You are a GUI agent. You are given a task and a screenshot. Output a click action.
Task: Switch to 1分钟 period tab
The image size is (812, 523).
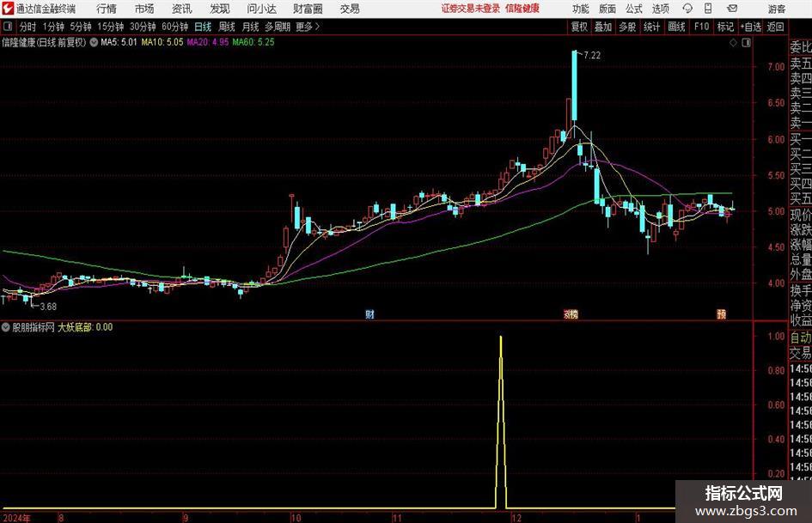coord(53,27)
